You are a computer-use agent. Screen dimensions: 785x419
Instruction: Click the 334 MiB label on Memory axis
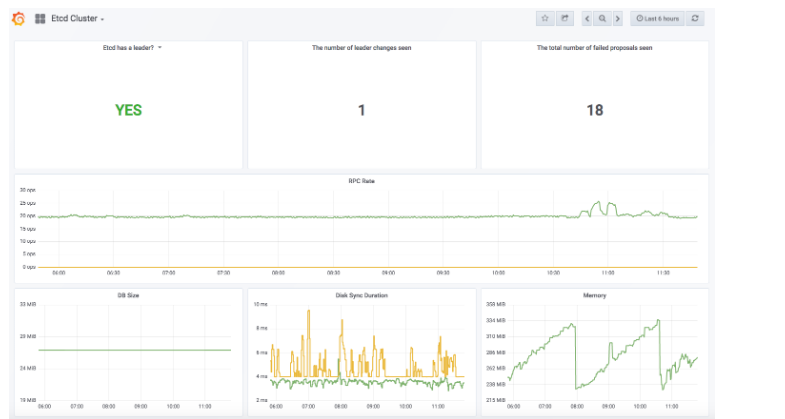[x=496, y=320]
